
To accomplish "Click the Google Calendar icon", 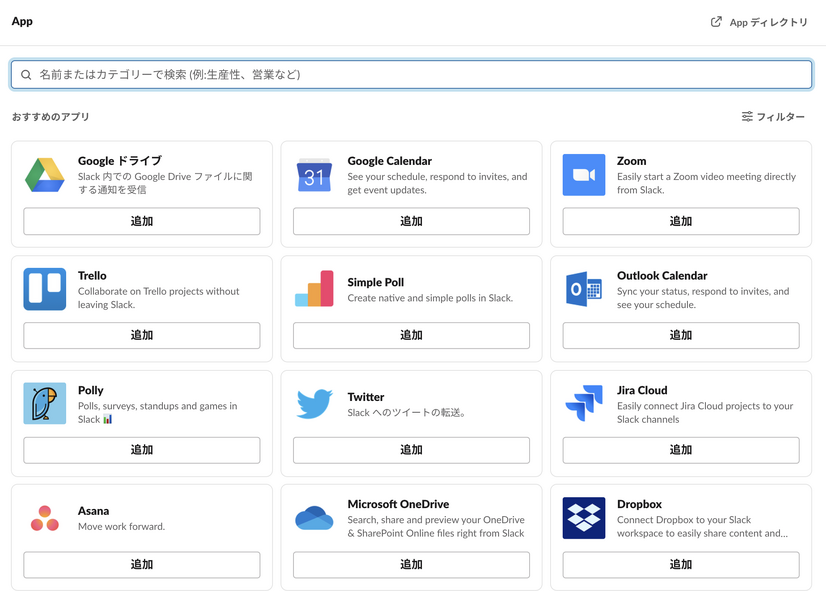I will [314, 175].
